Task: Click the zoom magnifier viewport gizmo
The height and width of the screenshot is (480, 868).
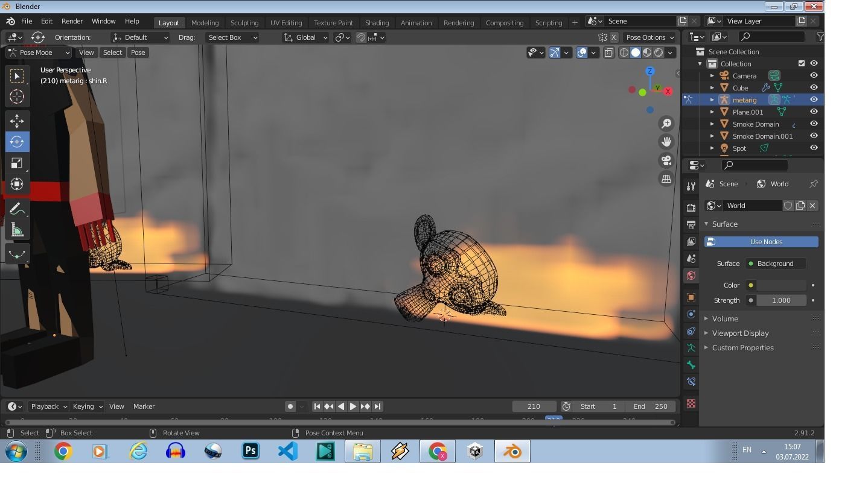Action: pyautogui.click(x=666, y=124)
